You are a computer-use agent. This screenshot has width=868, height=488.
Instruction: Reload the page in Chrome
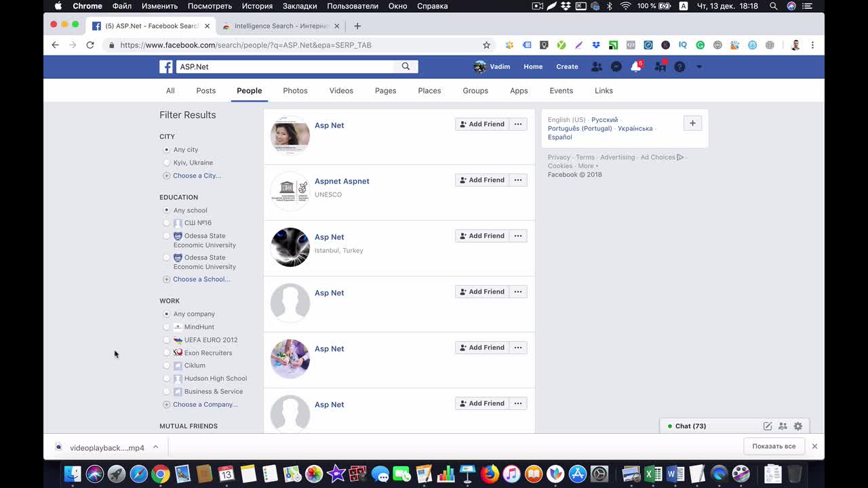pyautogui.click(x=90, y=45)
